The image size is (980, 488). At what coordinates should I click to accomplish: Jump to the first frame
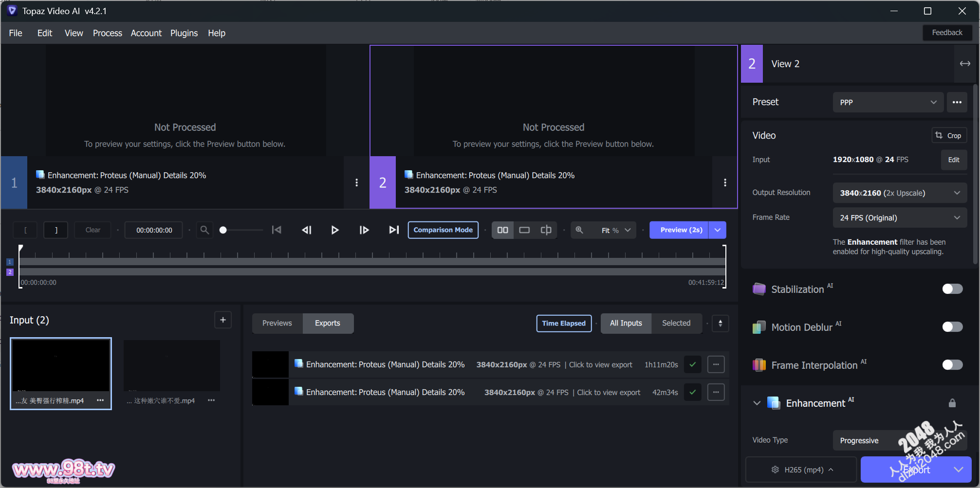point(277,230)
